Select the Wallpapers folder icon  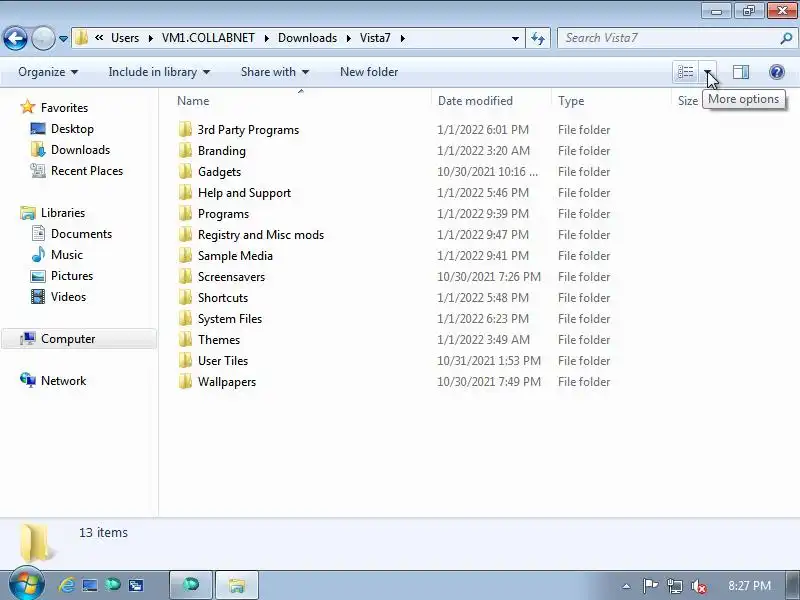pyautogui.click(x=186, y=381)
